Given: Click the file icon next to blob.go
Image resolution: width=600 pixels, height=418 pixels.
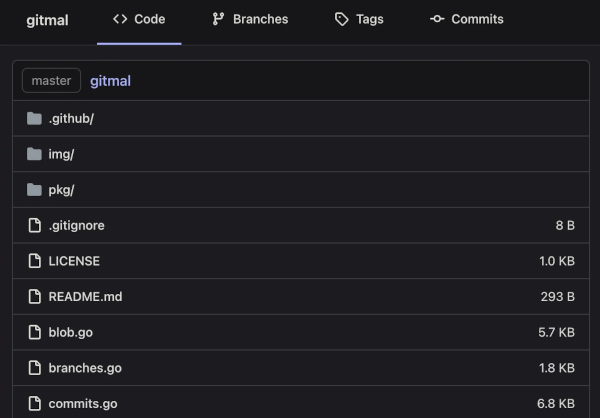Looking at the screenshot, I should [x=35, y=332].
